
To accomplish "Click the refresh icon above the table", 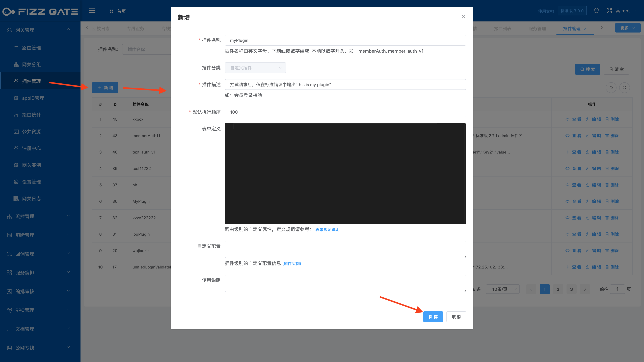I will click(611, 88).
